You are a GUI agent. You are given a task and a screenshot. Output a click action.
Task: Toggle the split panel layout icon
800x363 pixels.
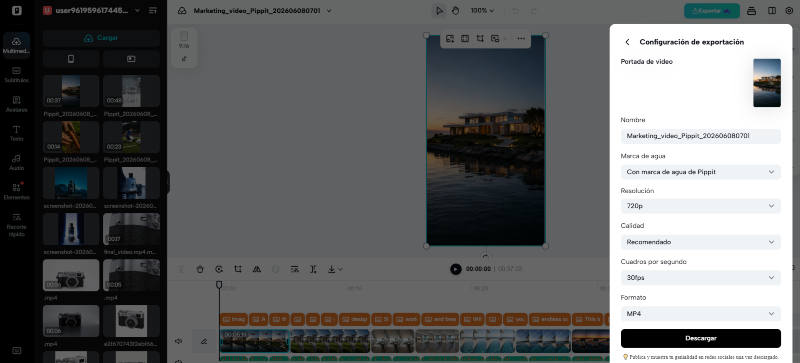pyautogui.click(x=772, y=11)
